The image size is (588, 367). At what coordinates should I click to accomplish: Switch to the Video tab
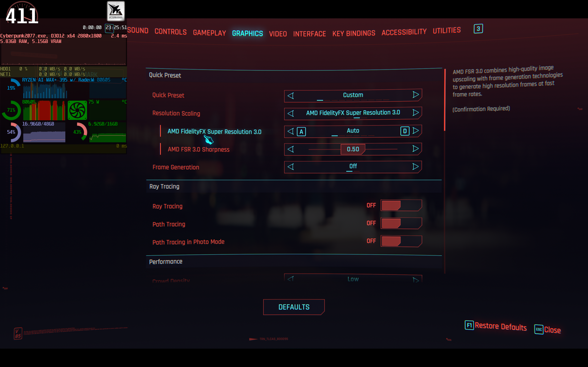coord(278,34)
